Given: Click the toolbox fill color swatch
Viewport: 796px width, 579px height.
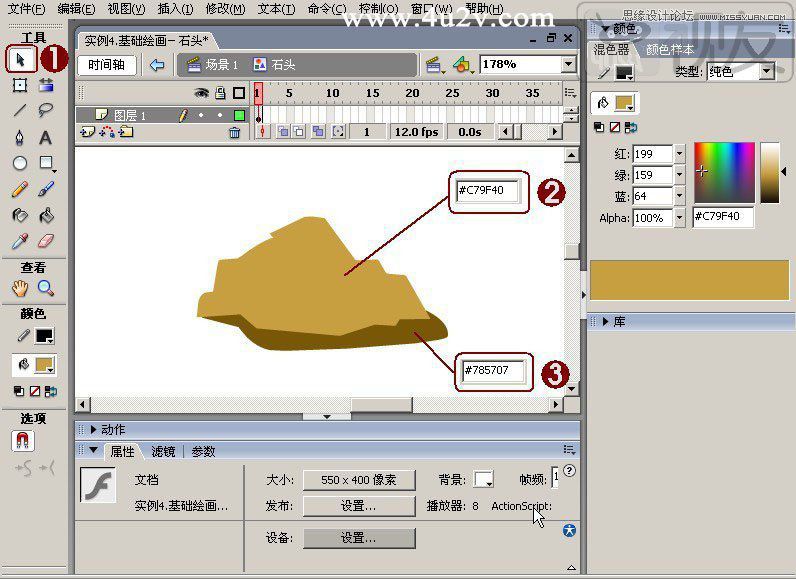Looking at the screenshot, I should pos(45,365).
